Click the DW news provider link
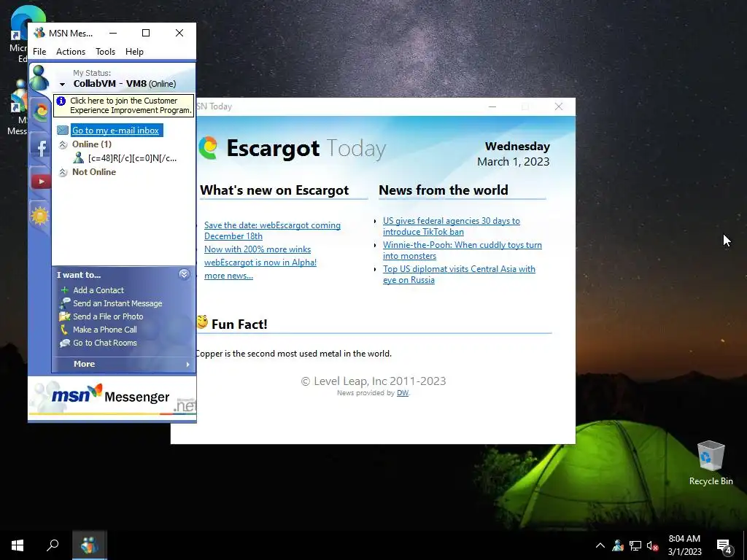This screenshot has width=747, height=560. click(403, 393)
